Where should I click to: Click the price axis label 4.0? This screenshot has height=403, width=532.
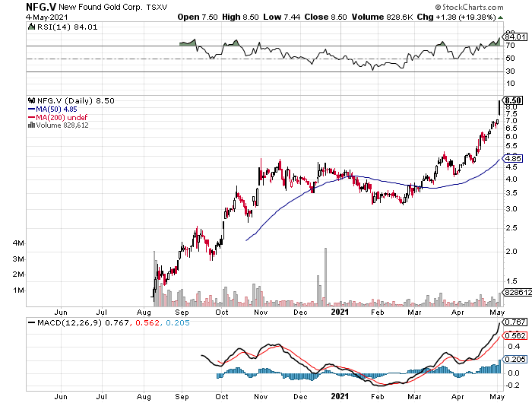click(511, 179)
